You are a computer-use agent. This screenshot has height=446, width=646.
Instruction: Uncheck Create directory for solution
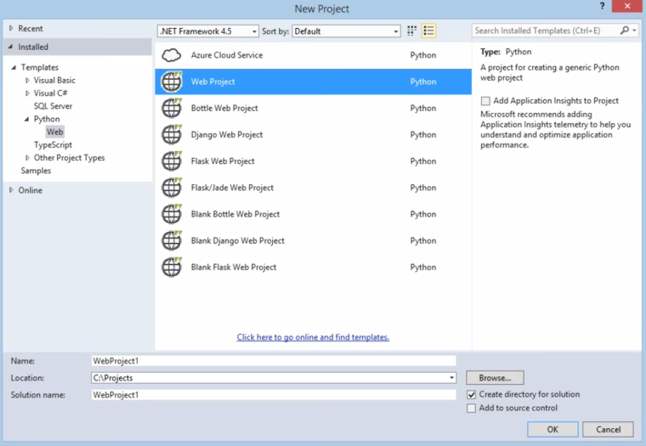coord(471,395)
